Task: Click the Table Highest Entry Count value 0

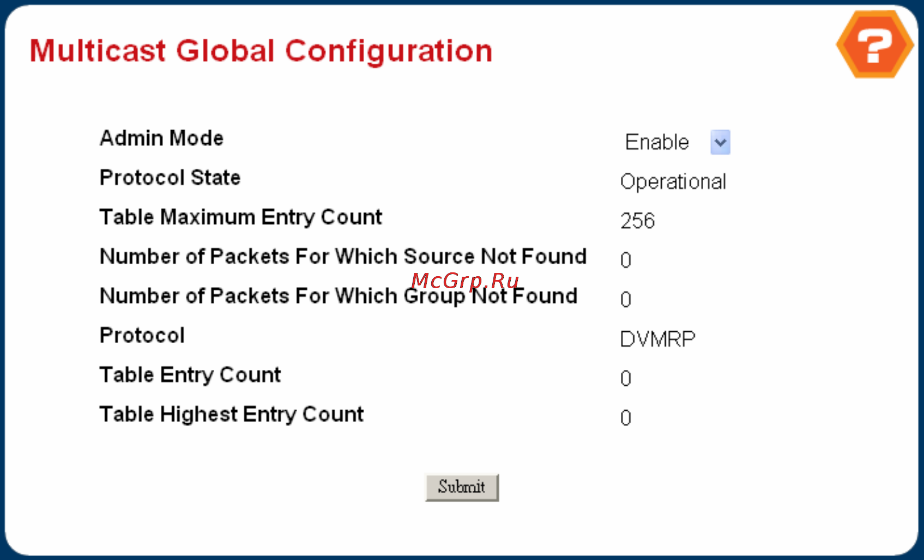Action: coord(626,418)
